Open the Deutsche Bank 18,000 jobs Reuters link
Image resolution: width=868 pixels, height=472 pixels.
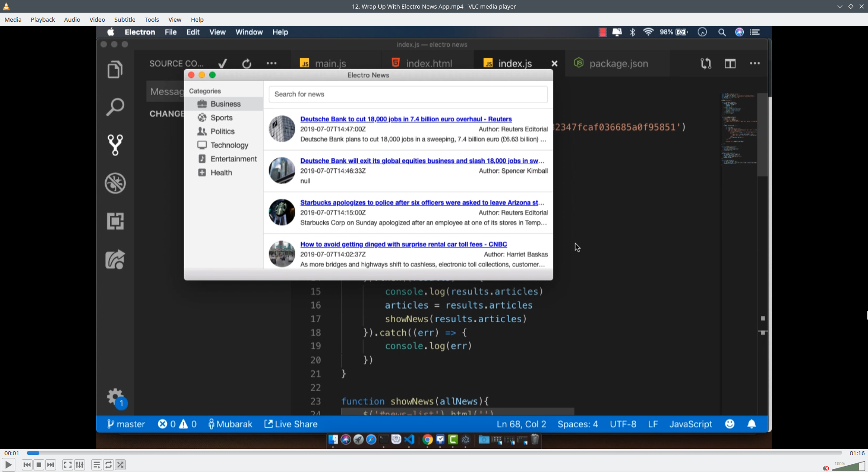(x=406, y=119)
